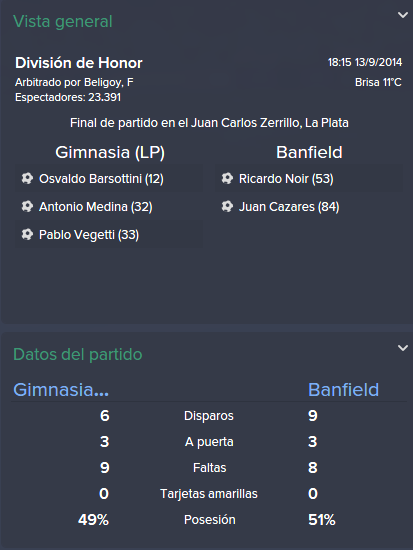Screen dimensions: 413x550
Task: Open the Datos del partido title menu
Action: coord(78,355)
